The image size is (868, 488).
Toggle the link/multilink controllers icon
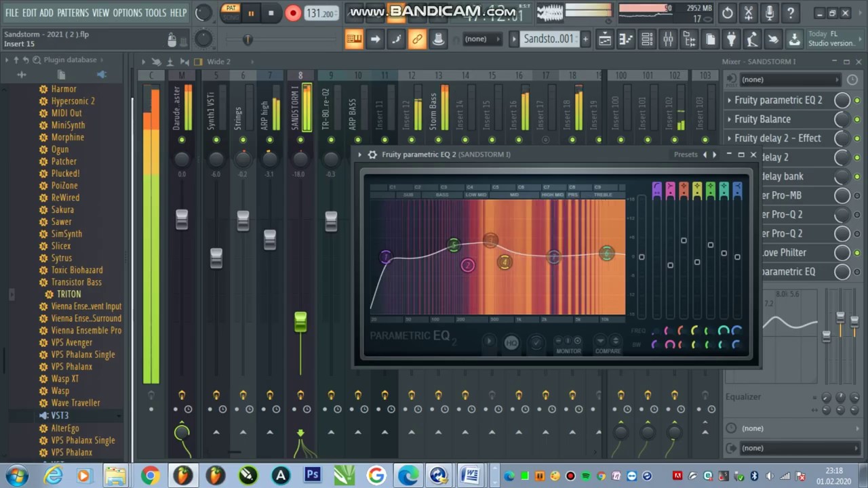click(x=417, y=39)
